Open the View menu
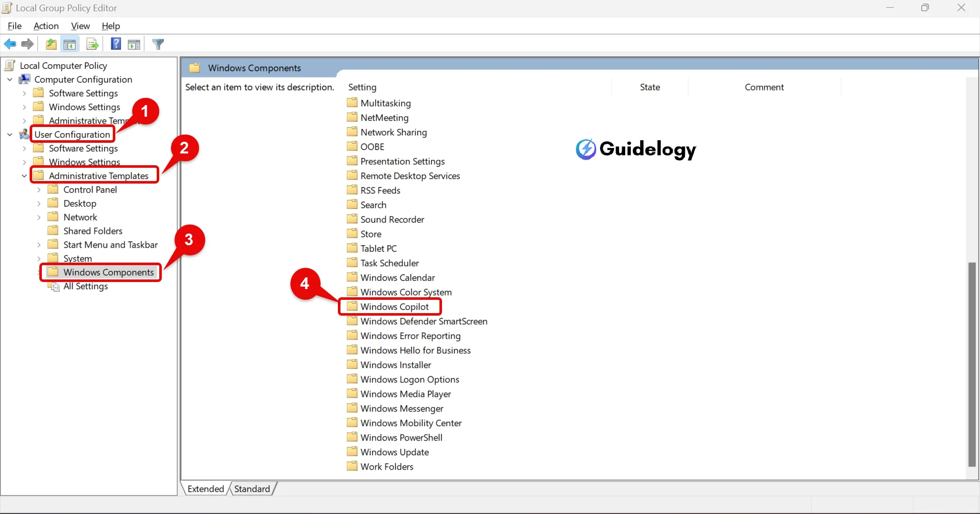 (80, 26)
